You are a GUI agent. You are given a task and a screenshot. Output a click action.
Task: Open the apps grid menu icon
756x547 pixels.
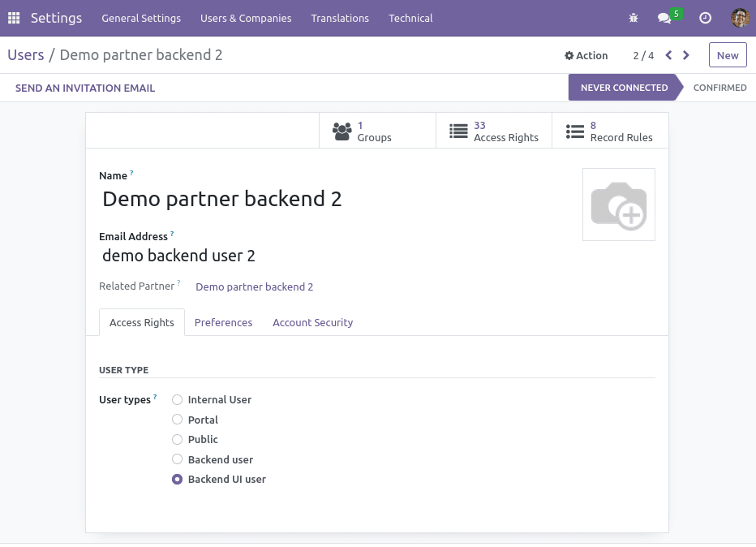[14, 18]
